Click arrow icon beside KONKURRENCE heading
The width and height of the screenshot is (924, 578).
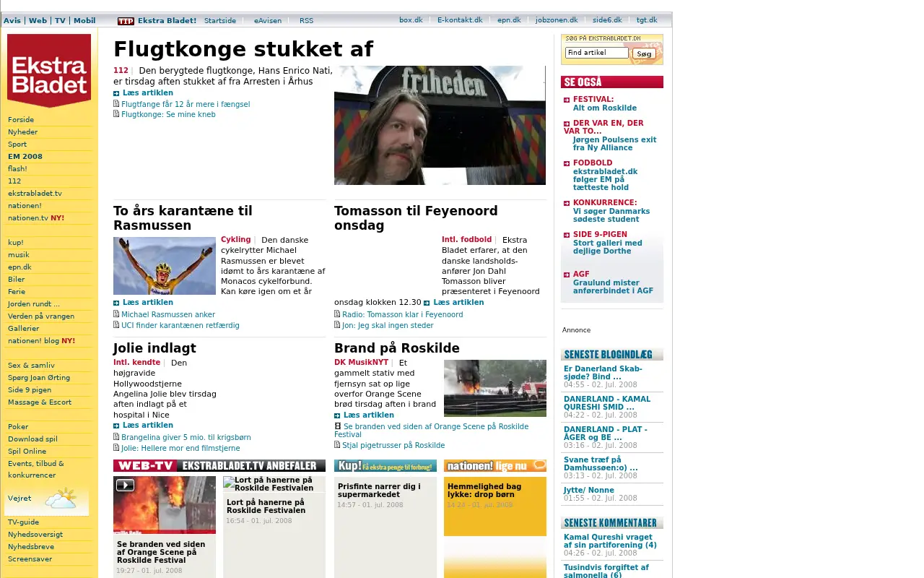click(567, 203)
